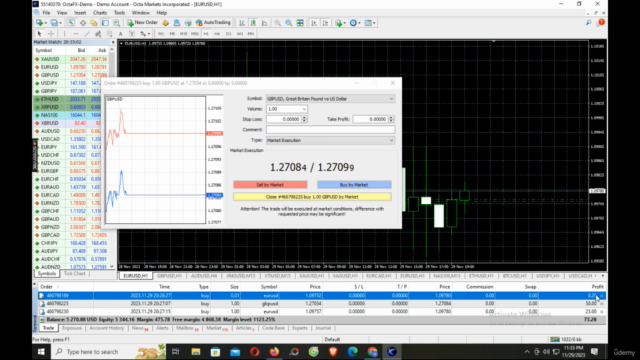Open File Explorer from taskbar
The width and height of the screenshot is (640, 360).
coord(196,351)
